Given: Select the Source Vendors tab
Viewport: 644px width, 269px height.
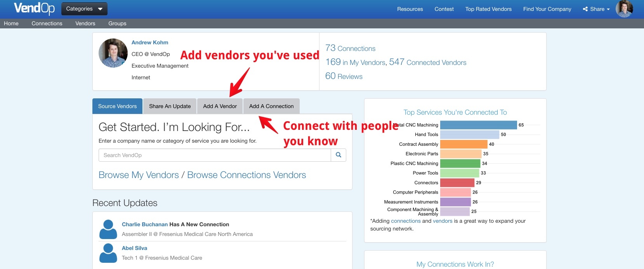Looking at the screenshot, I should 117,106.
